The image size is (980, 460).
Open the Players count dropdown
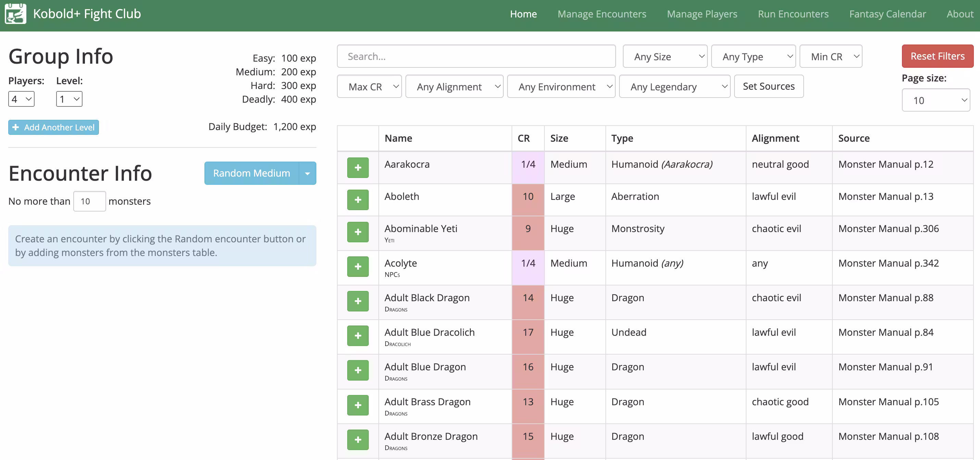point(21,99)
